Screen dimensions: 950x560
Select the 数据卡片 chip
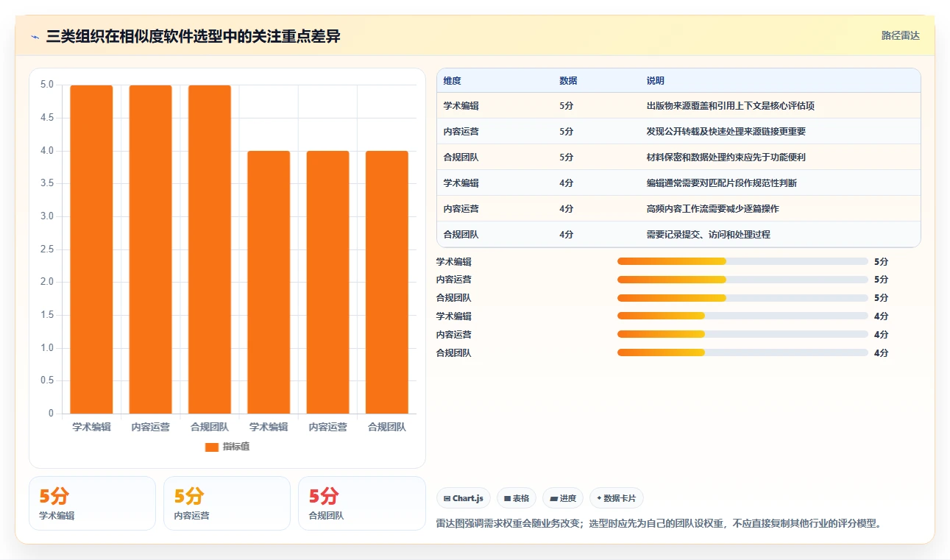click(x=617, y=498)
